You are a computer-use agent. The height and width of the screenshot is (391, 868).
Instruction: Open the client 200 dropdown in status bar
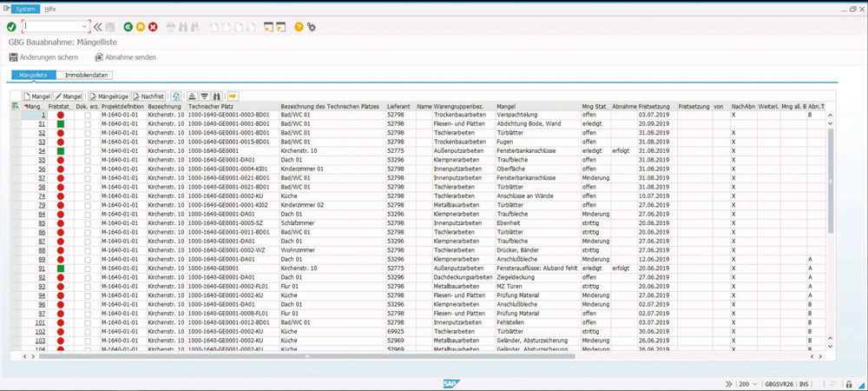(x=755, y=383)
